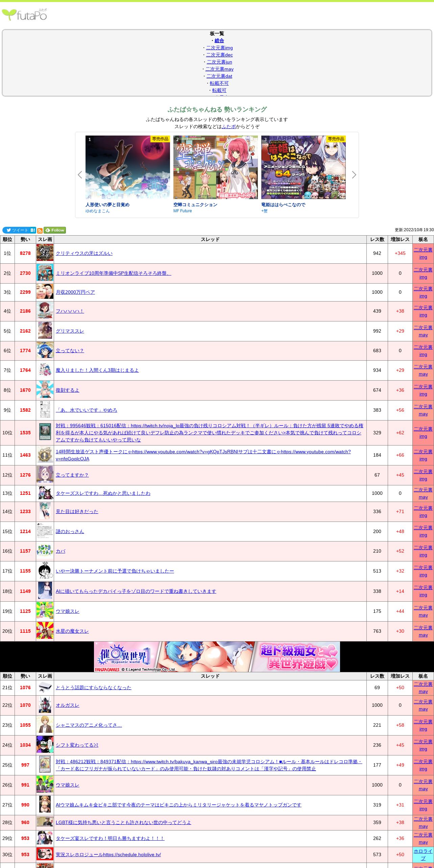Open 人形使いの夢と目覚め carousel image
The height and width of the screenshot is (868, 434).
pyautogui.click(x=128, y=167)
